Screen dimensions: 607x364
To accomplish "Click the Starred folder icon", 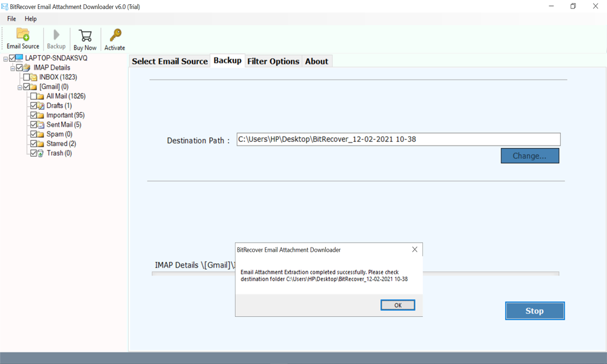I will pyautogui.click(x=41, y=144).
